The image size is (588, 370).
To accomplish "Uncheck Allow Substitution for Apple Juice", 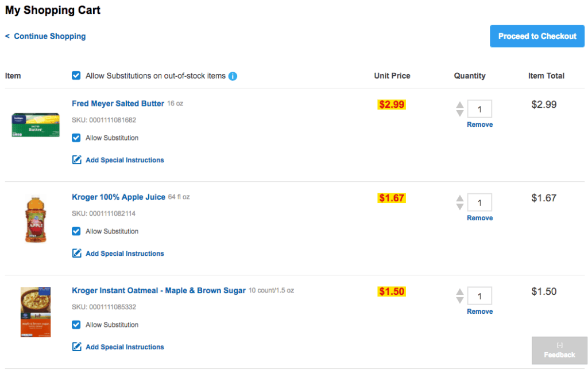I will pos(76,231).
